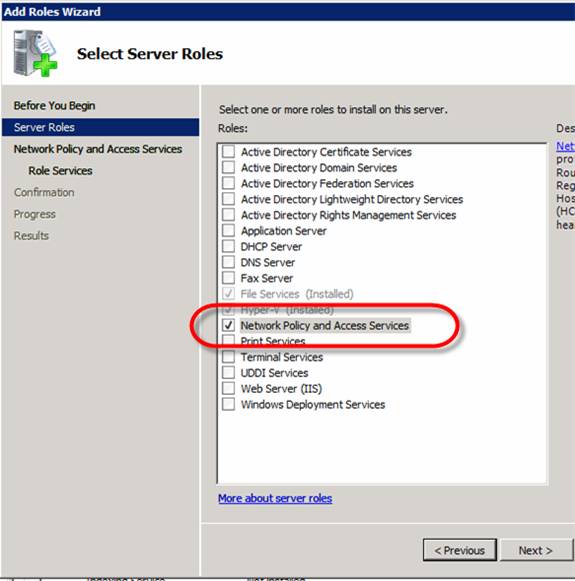
Task: Click the Next button
Action: (536, 550)
